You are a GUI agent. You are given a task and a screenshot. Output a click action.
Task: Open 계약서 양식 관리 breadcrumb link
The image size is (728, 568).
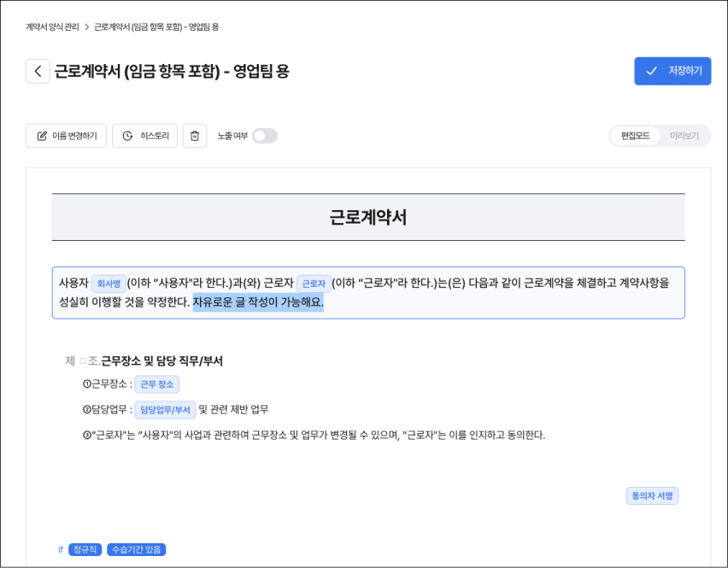(x=52, y=27)
